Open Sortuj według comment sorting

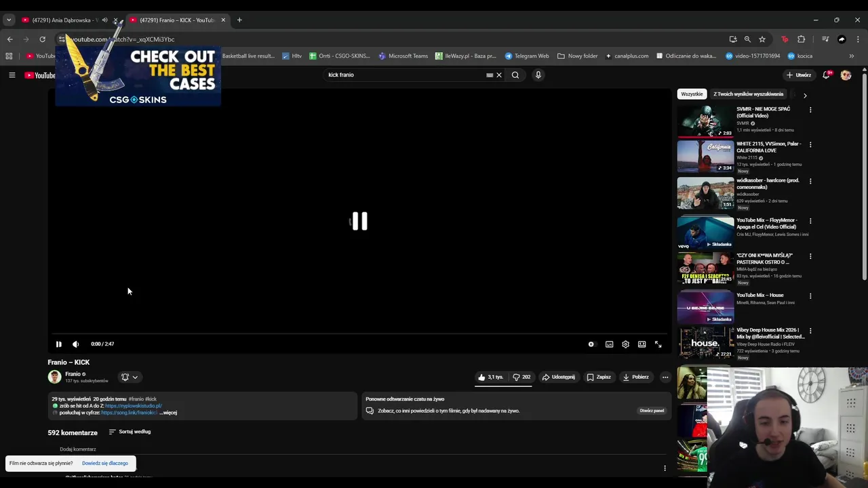tap(130, 432)
